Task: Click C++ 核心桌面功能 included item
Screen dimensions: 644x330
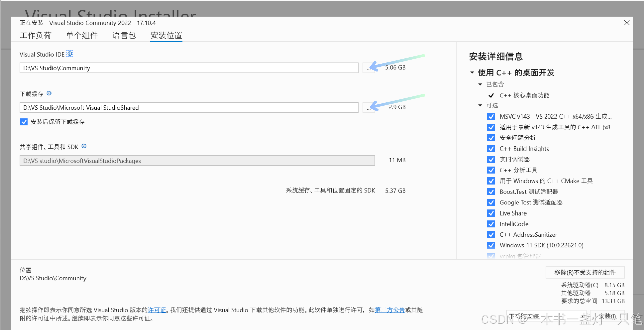Action: coord(524,95)
